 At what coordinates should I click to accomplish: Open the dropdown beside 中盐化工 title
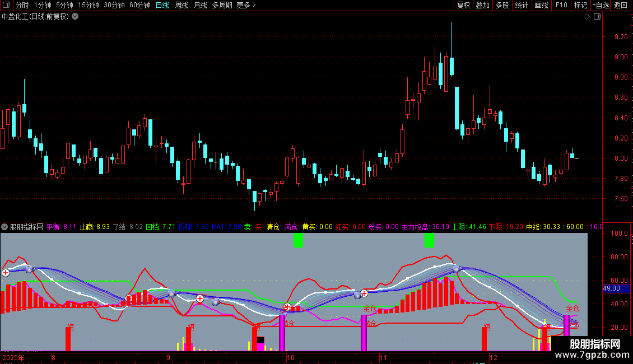[75, 16]
